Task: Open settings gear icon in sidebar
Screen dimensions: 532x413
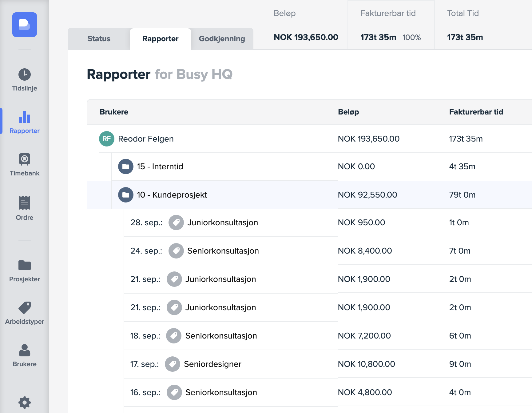Action: tap(25, 402)
